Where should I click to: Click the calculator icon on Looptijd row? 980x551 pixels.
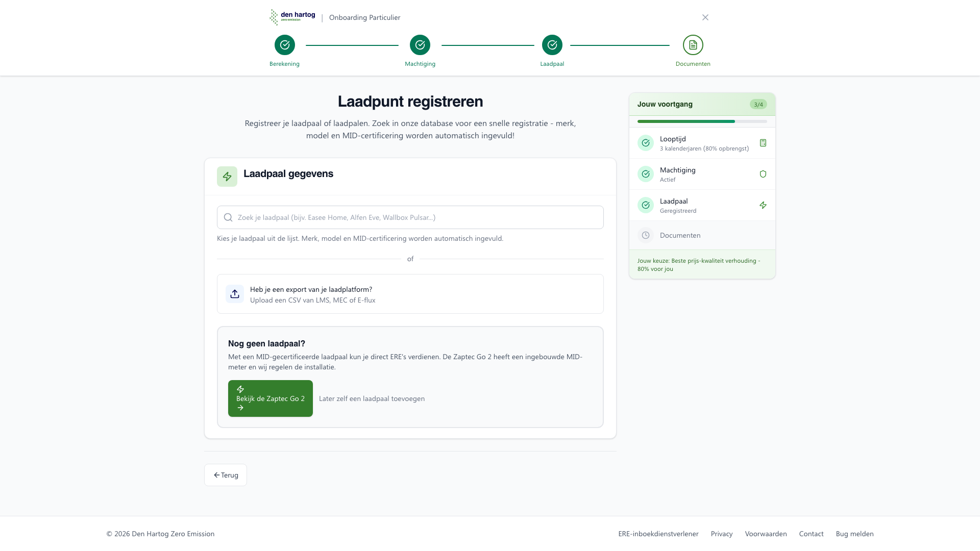763,143
